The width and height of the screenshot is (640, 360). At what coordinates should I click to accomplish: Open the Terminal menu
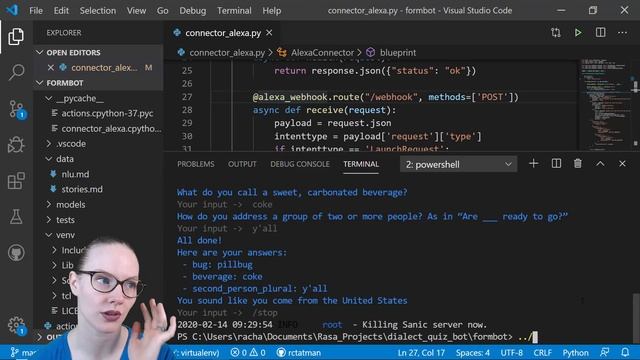click(x=234, y=10)
